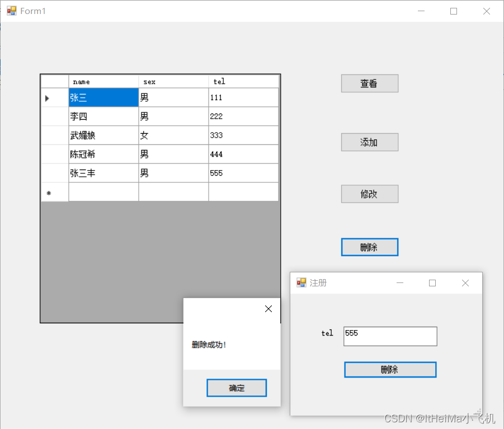Select the 张三 name cell
The image size is (504, 429).
[x=103, y=97]
